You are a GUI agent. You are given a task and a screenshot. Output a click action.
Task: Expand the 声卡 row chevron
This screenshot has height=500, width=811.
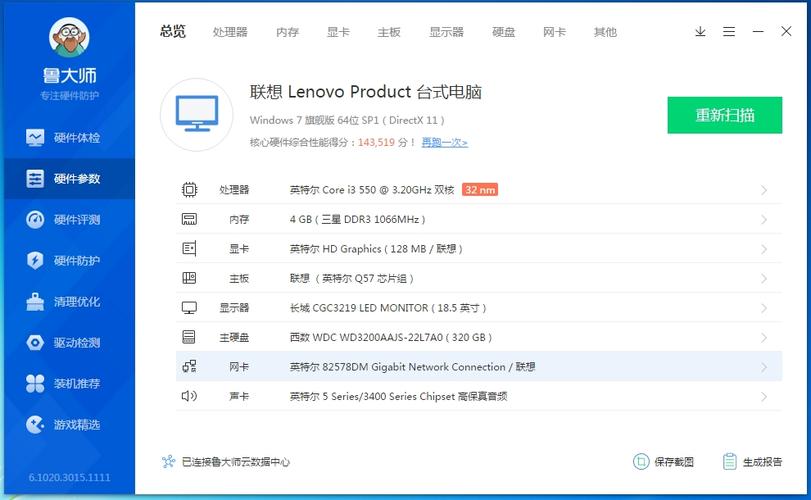pyautogui.click(x=764, y=397)
